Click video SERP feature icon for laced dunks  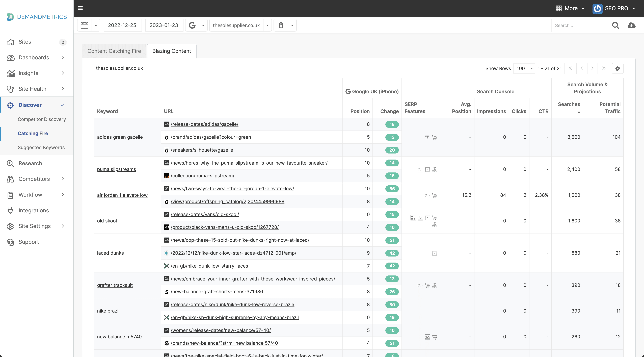(434, 253)
